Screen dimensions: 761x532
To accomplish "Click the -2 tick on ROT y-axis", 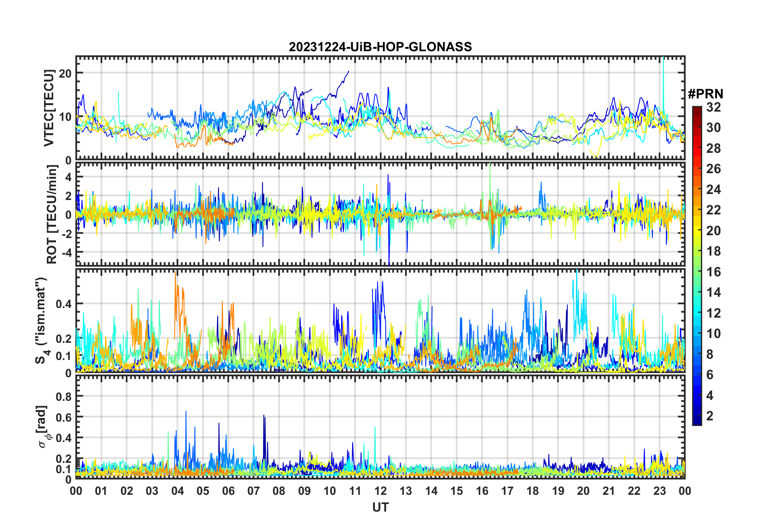I will [x=66, y=234].
